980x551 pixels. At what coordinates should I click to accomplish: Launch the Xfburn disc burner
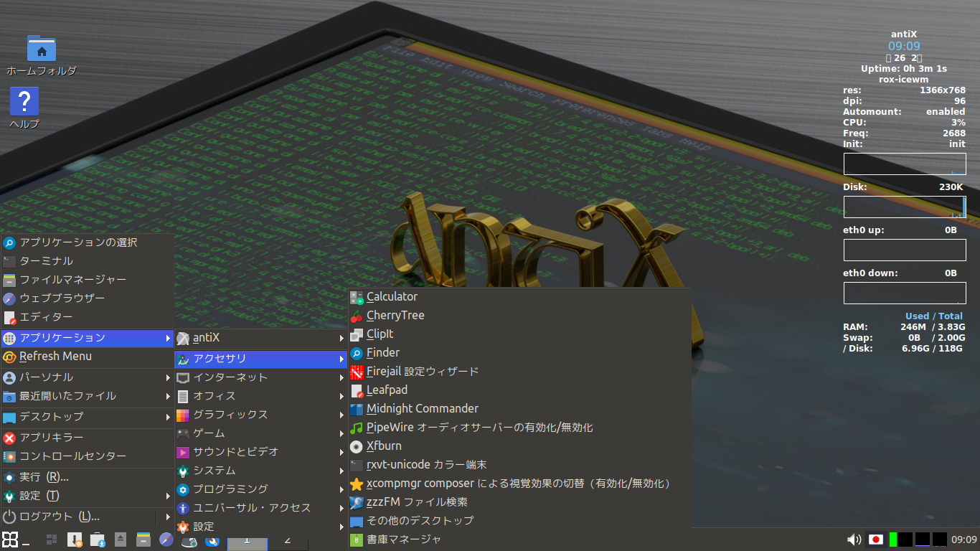tap(519, 446)
